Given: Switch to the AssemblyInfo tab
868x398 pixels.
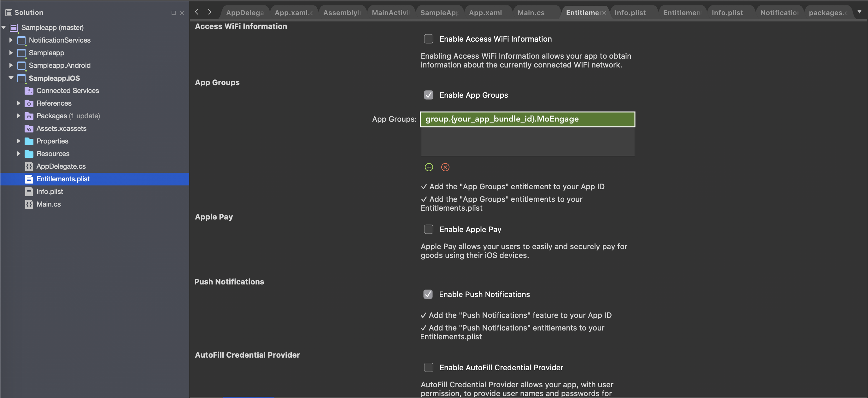Looking at the screenshot, I should (x=342, y=13).
